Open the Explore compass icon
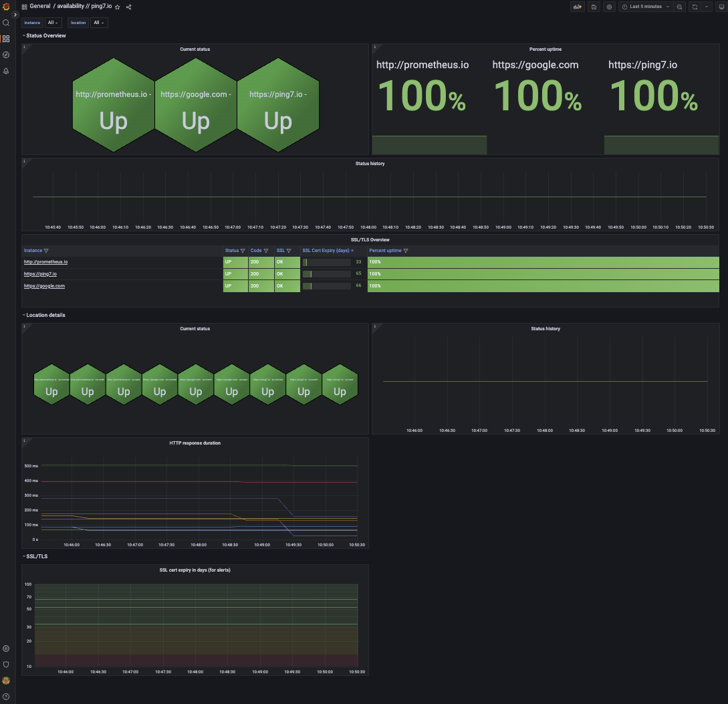The image size is (728, 704). [x=6, y=55]
